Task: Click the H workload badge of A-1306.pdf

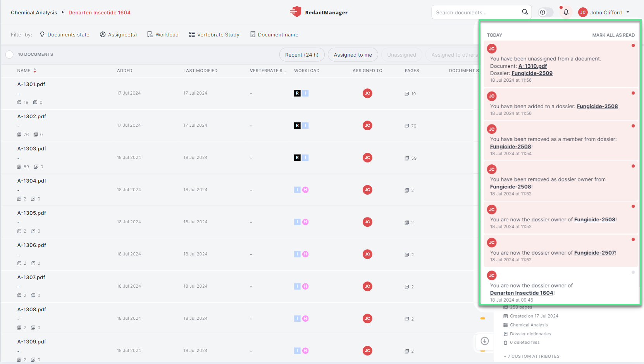Action: 305,254
